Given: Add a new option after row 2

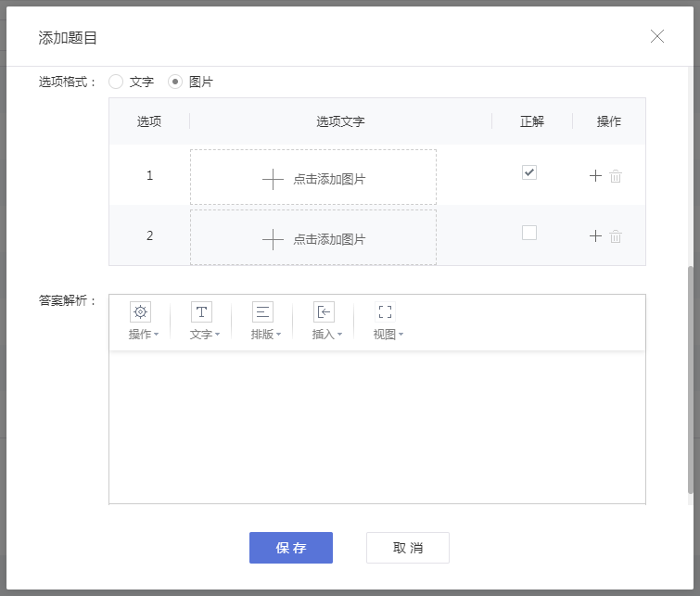Looking at the screenshot, I should 595,236.
